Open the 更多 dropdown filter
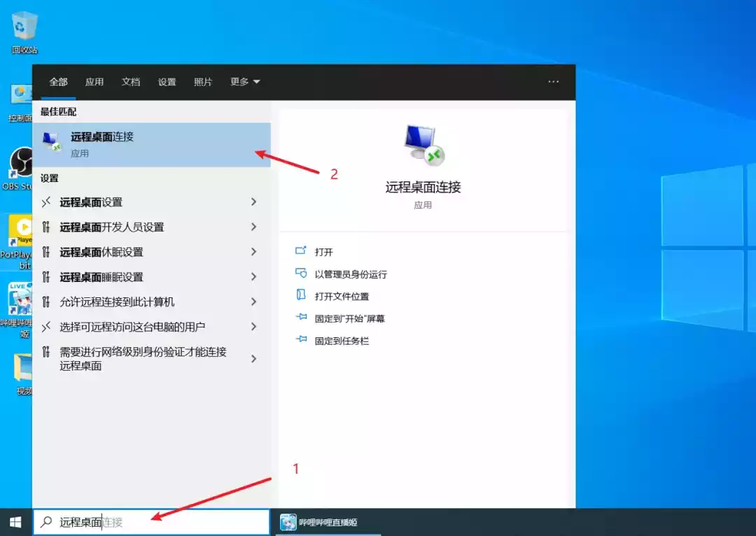This screenshot has height=536, width=756. 245,82
